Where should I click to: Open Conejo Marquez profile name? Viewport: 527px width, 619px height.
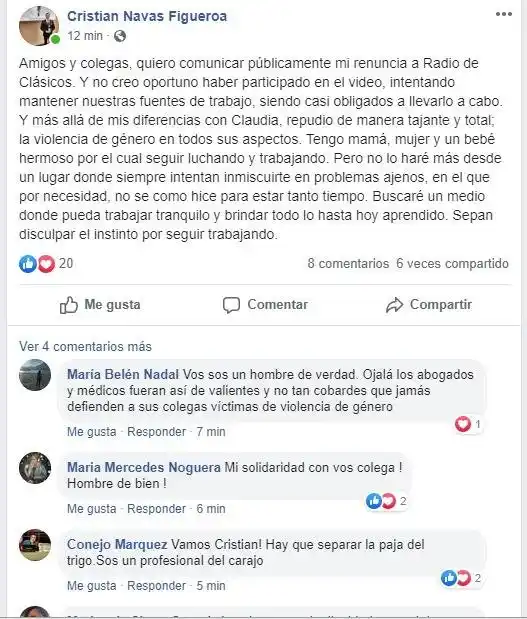click(117, 544)
